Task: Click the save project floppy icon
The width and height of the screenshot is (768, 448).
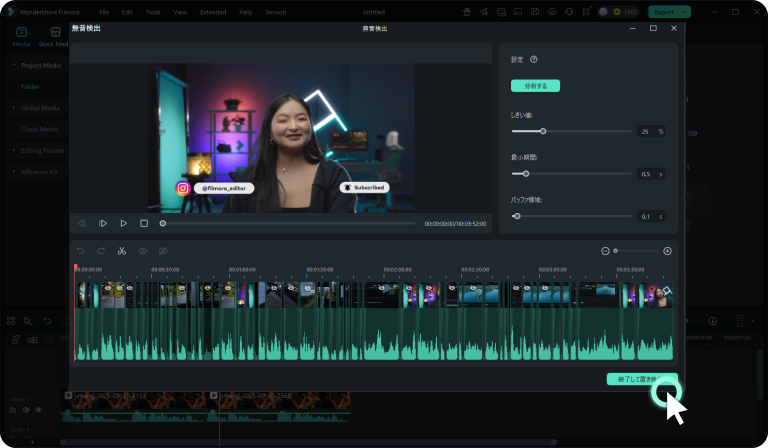Action: coord(535,12)
